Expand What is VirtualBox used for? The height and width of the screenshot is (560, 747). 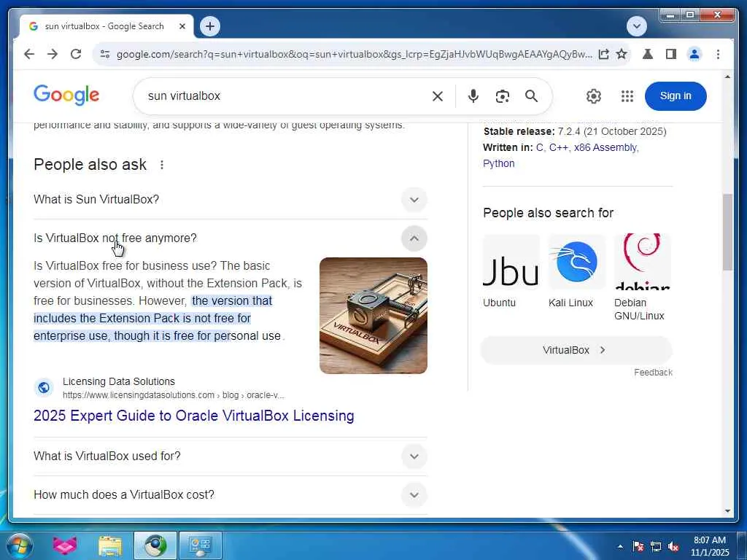(x=230, y=456)
